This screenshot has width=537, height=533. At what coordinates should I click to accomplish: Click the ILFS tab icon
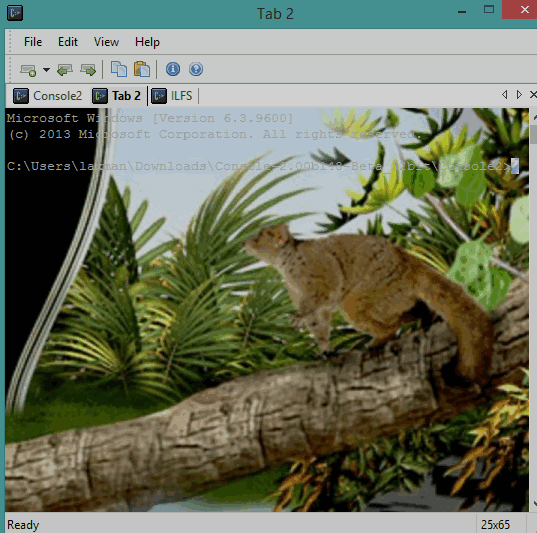[x=159, y=96]
